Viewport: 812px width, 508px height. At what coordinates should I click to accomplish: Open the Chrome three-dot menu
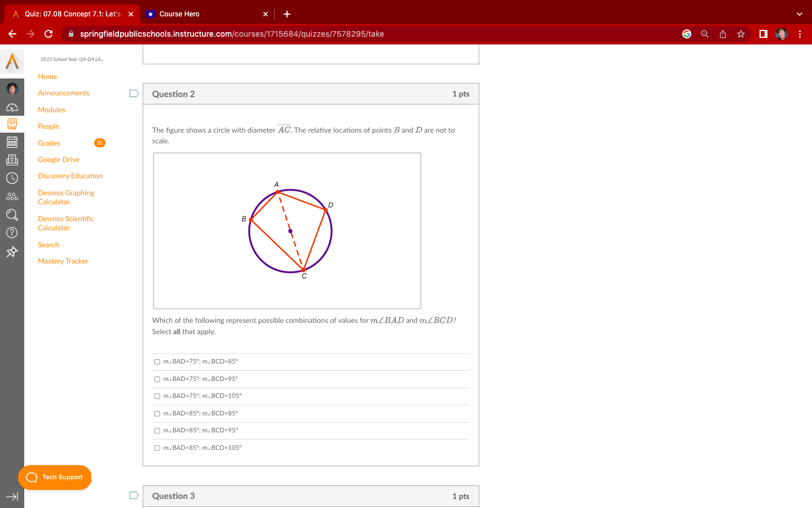800,34
